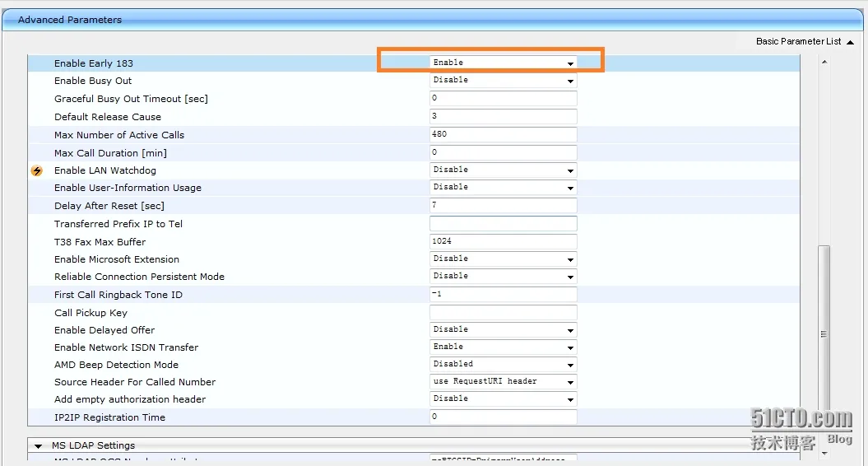Open the Enable User-Information Usage dropdown
This screenshot has height=466, width=868.
point(504,187)
